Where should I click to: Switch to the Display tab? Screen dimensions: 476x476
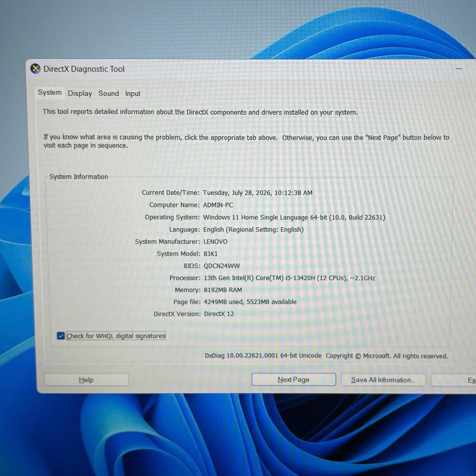click(x=80, y=93)
